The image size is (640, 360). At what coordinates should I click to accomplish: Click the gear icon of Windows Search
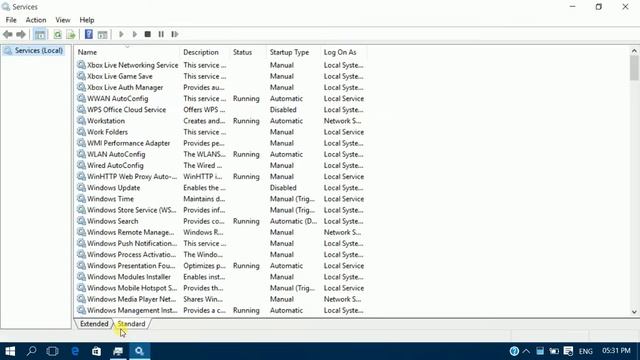81,221
